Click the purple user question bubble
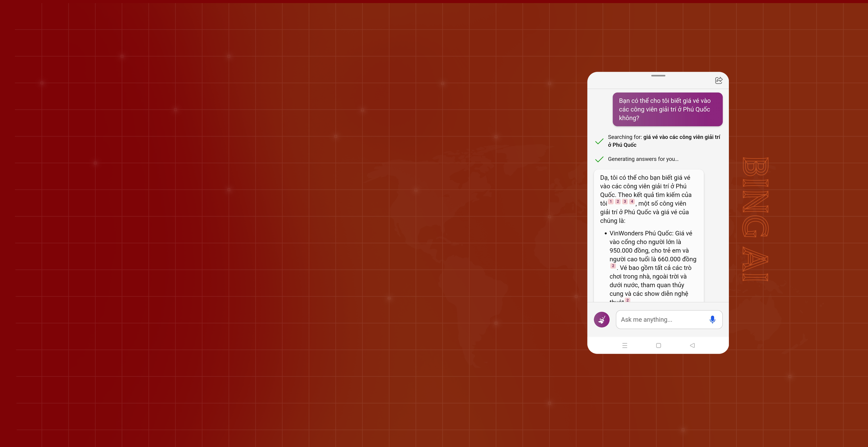The image size is (868, 447). point(667,110)
